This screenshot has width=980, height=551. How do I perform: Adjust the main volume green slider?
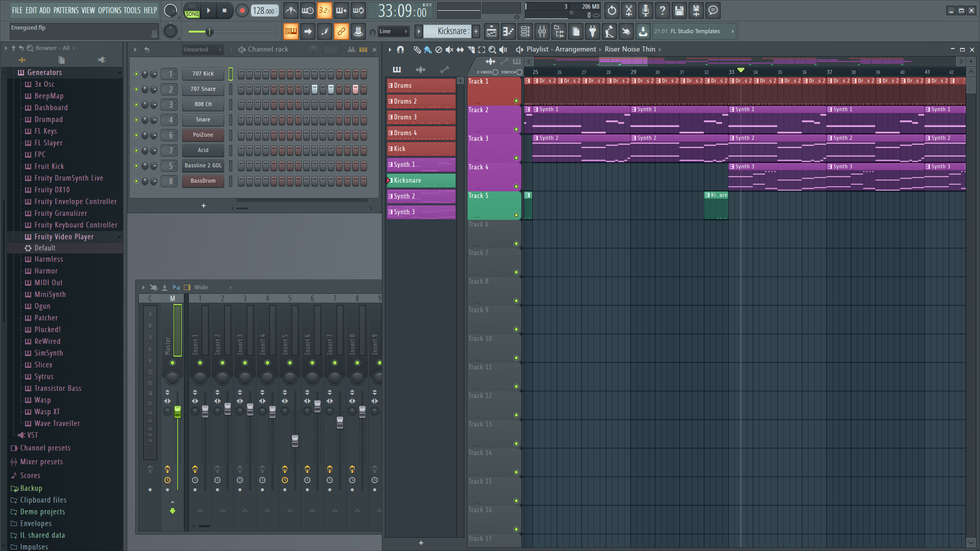[209, 32]
